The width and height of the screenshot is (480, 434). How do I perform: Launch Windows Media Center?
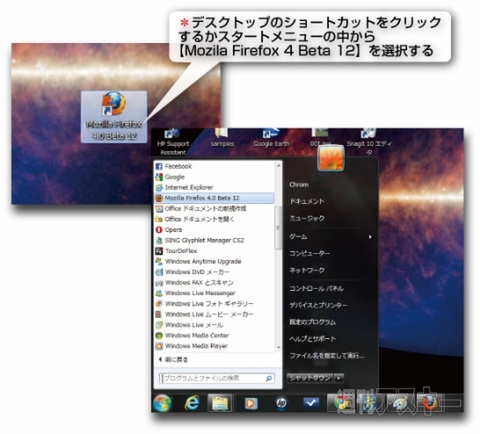click(x=214, y=335)
